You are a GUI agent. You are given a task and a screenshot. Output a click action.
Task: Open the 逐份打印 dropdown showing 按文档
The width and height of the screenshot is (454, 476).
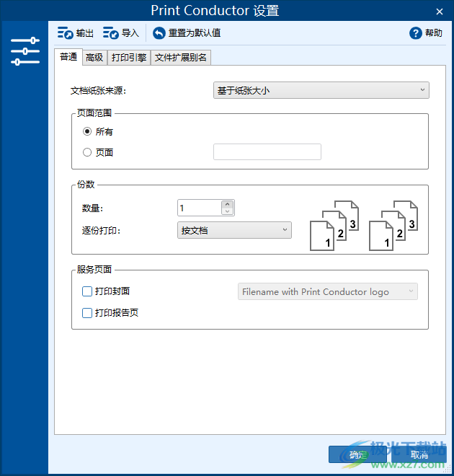click(x=234, y=230)
